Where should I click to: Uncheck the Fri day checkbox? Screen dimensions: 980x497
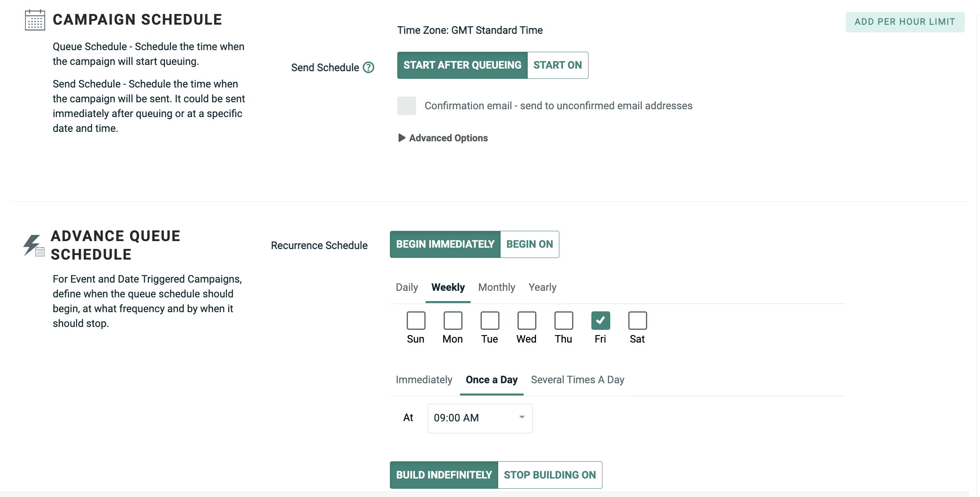(600, 320)
